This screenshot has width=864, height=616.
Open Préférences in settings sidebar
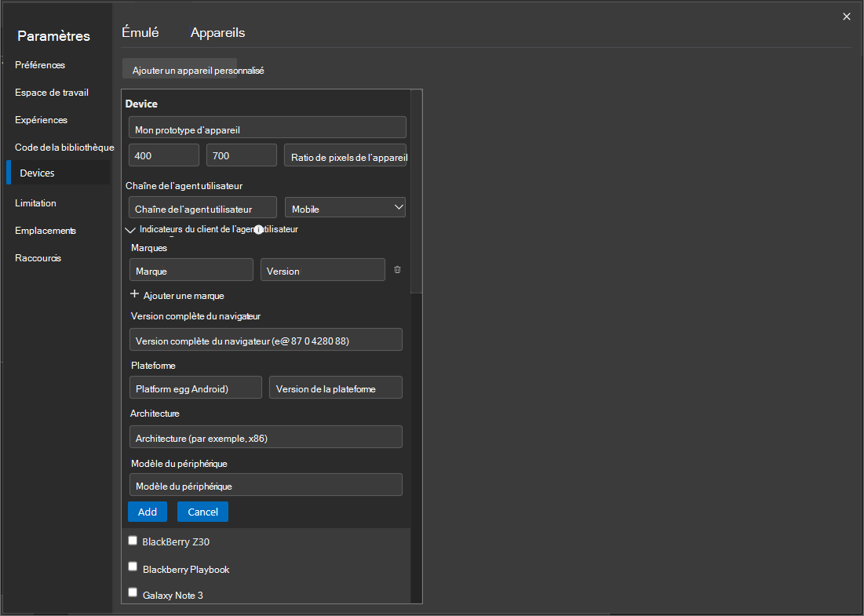coord(40,65)
